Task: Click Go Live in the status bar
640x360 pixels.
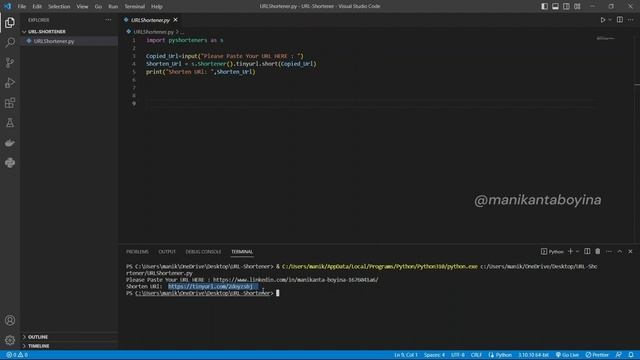Action: point(567,355)
